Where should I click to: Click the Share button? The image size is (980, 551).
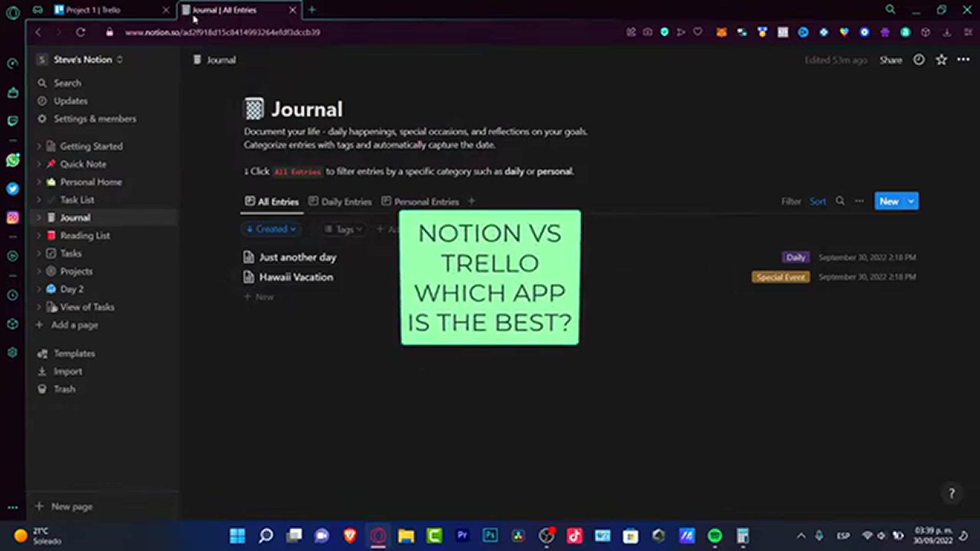[x=891, y=60]
